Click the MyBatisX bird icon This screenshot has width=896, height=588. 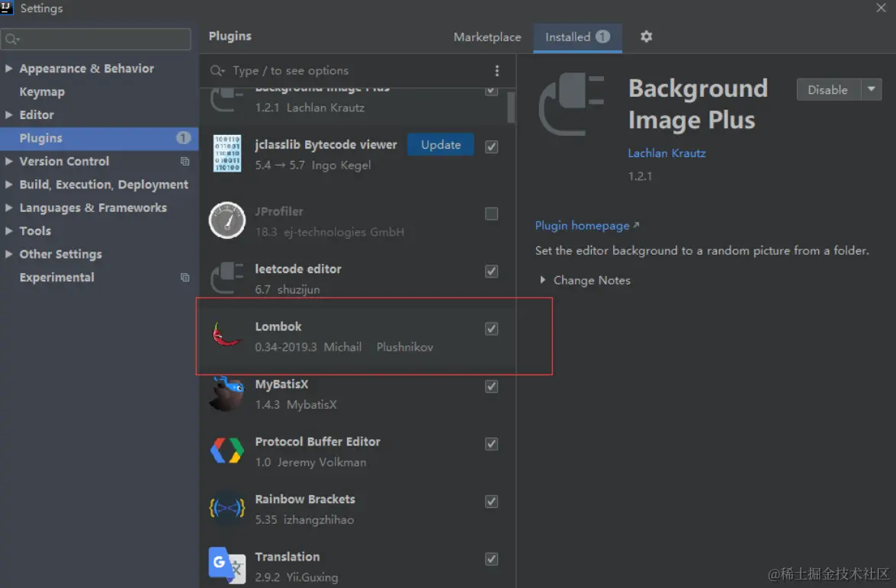tap(226, 394)
